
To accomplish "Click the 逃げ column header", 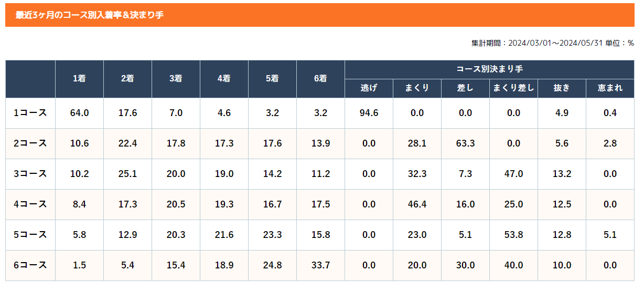I will (x=369, y=88).
